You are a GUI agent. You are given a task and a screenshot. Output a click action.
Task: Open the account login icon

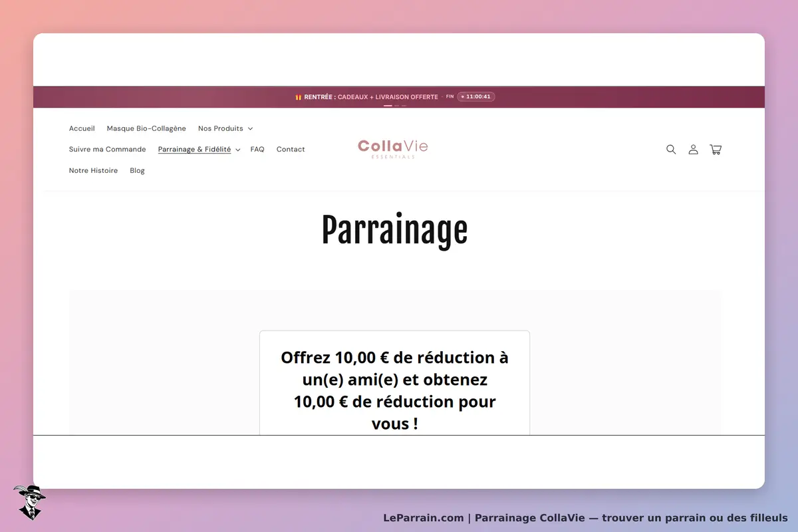[693, 150]
